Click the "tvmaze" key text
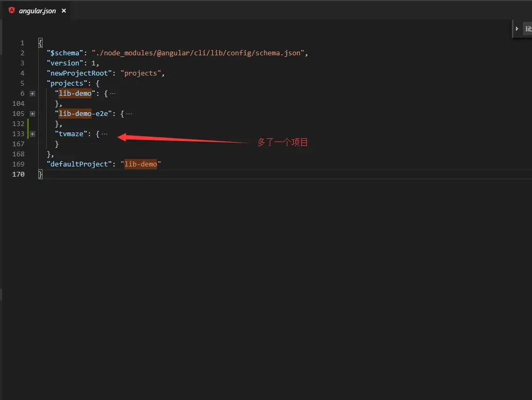 pos(71,134)
